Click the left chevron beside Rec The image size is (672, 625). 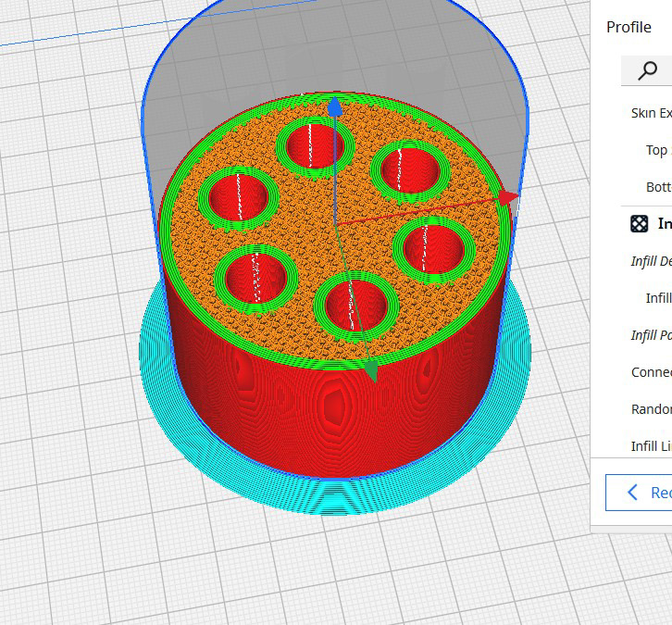coord(632,492)
